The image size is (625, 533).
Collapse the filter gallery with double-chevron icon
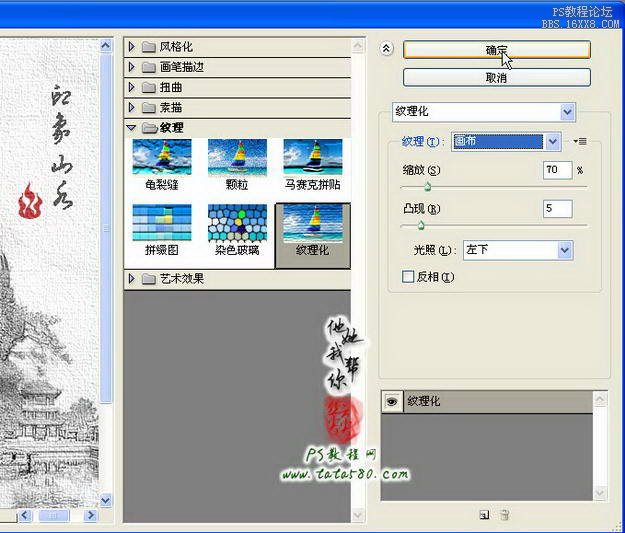[x=386, y=49]
